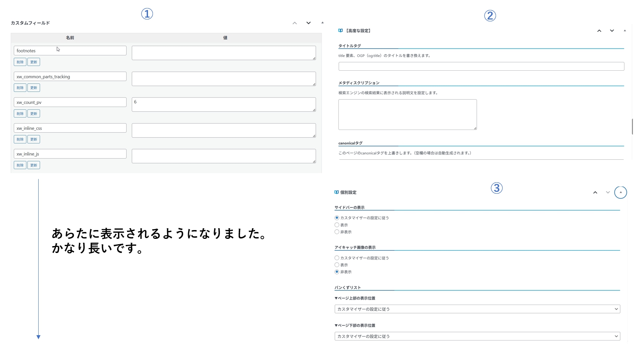The image size is (644, 360).
Task: Click the タイトルタグ text input
Action: 481,66
